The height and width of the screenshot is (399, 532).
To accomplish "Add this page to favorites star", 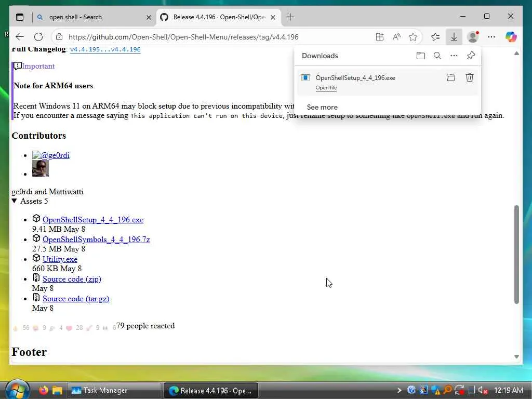I will point(413,37).
